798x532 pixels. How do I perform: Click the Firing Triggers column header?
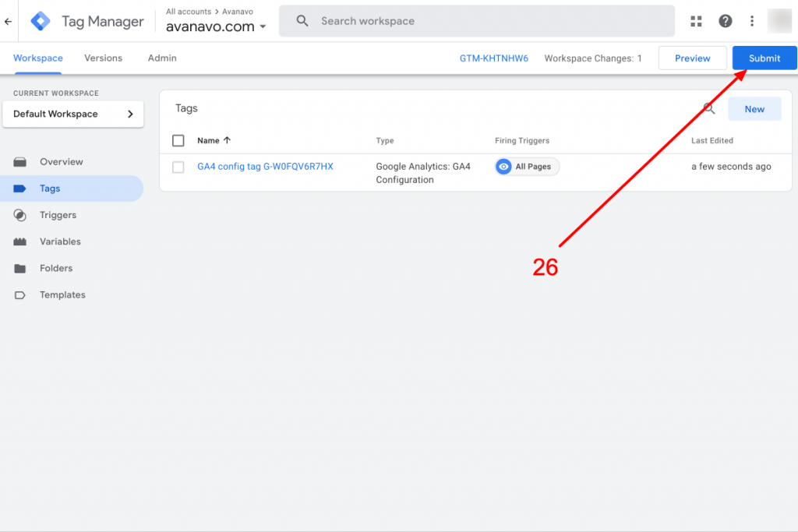click(x=522, y=140)
